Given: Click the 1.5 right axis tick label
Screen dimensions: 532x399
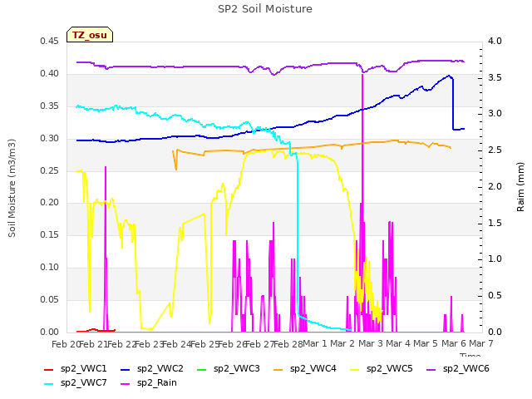Looking at the screenshot, I should point(495,223).
